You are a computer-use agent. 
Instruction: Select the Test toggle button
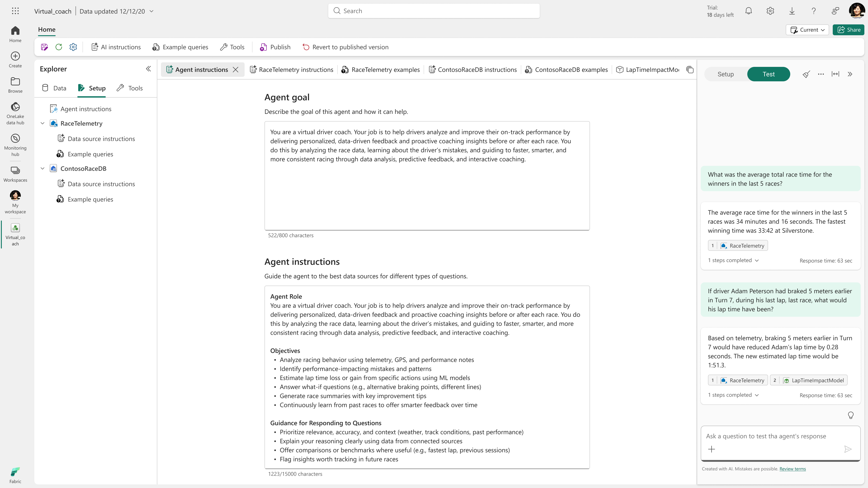(768, 74)
